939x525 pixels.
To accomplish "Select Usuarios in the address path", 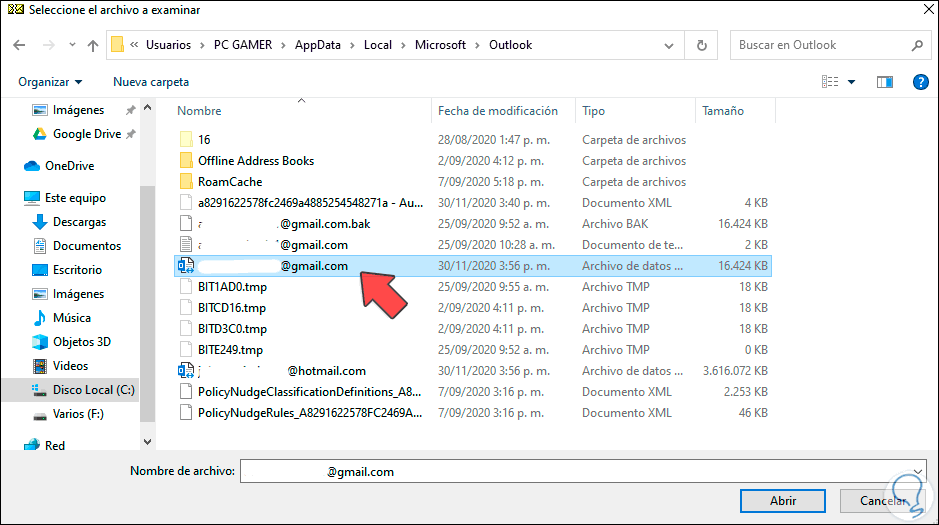I will point(168,45).
